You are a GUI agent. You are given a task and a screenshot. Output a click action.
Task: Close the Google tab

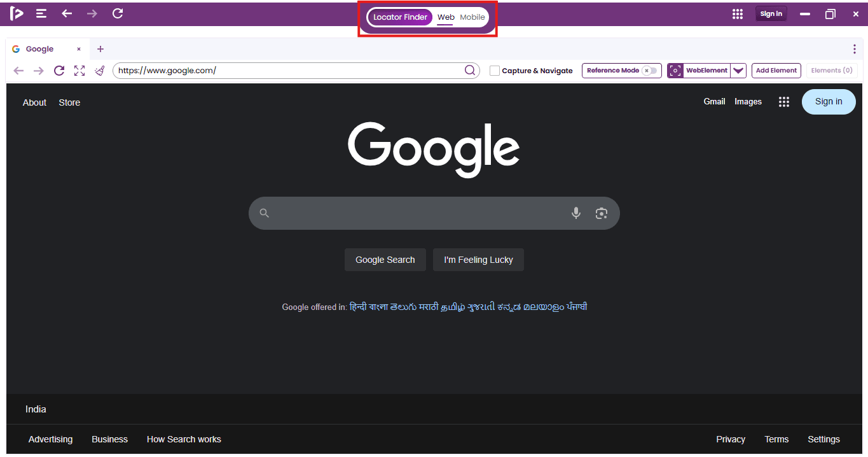click(x=79, y=49)
